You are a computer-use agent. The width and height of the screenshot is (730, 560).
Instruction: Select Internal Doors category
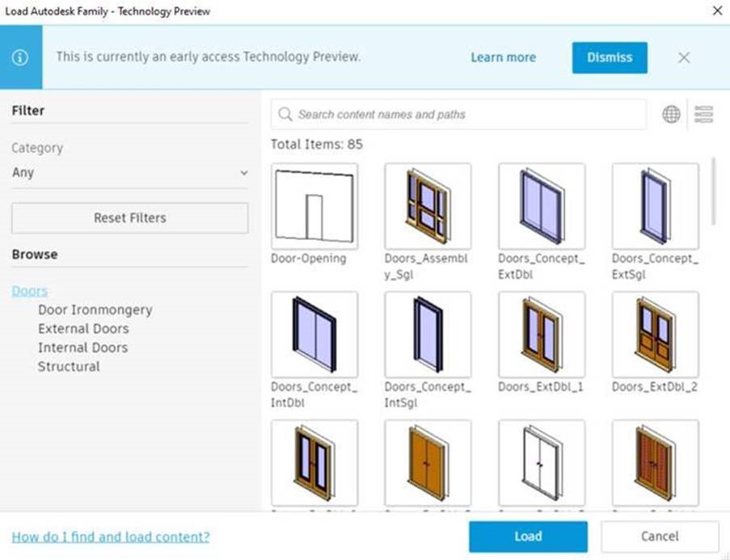(x=82, y=347)
